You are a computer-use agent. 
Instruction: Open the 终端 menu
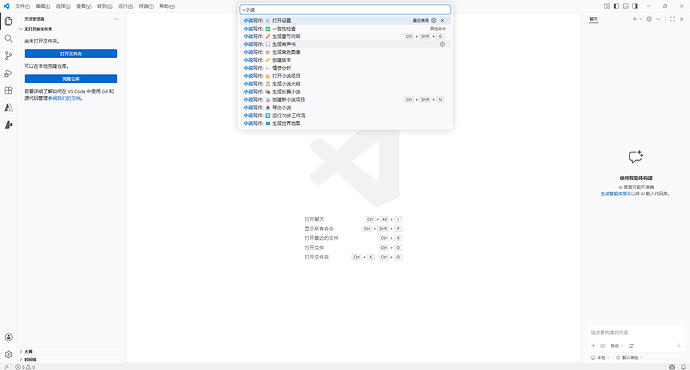click(146, 6)
